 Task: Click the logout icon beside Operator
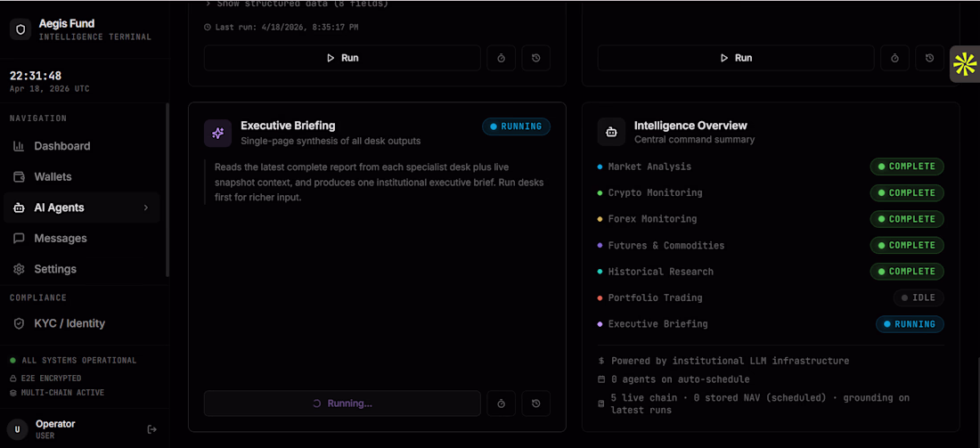(x=152, y=429)
